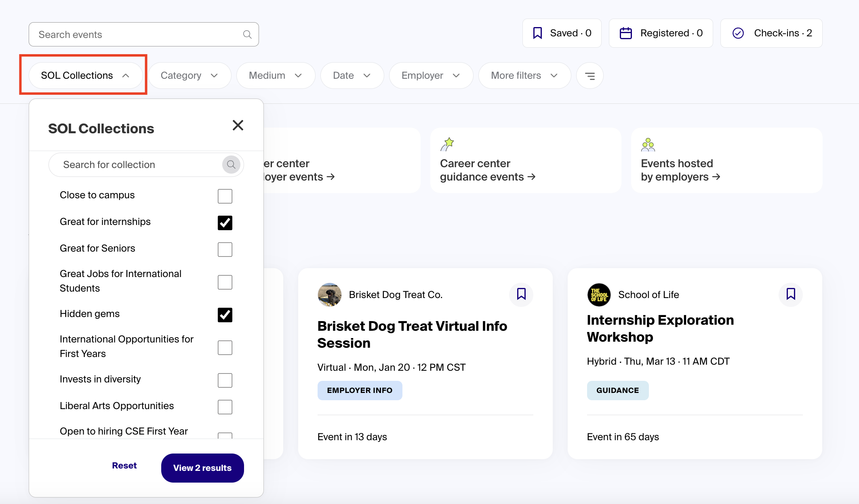Screen dimensions: 859x504
Task: Open the Date filter dropdown
Action: pos(352,76)
